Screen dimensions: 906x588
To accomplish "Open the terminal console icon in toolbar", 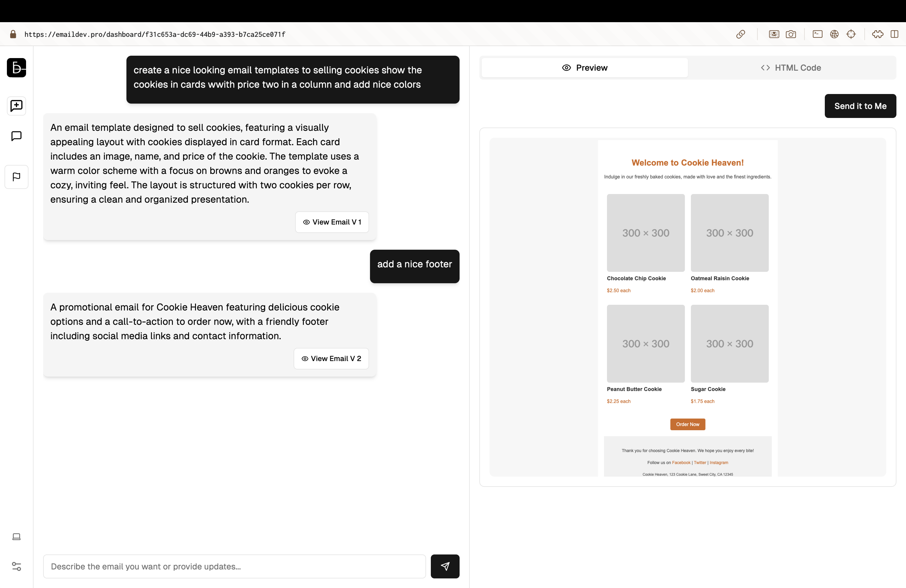I will coord(817,34).
